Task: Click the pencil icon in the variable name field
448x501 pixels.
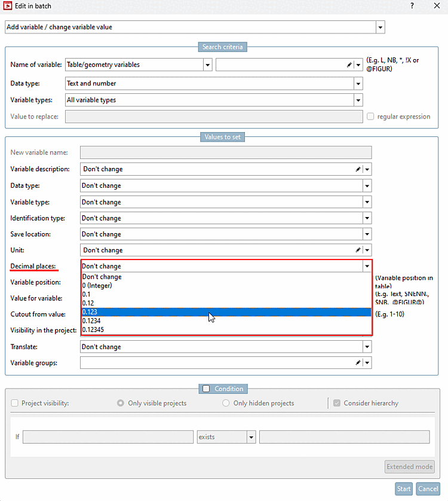Action: pos(349,65)
